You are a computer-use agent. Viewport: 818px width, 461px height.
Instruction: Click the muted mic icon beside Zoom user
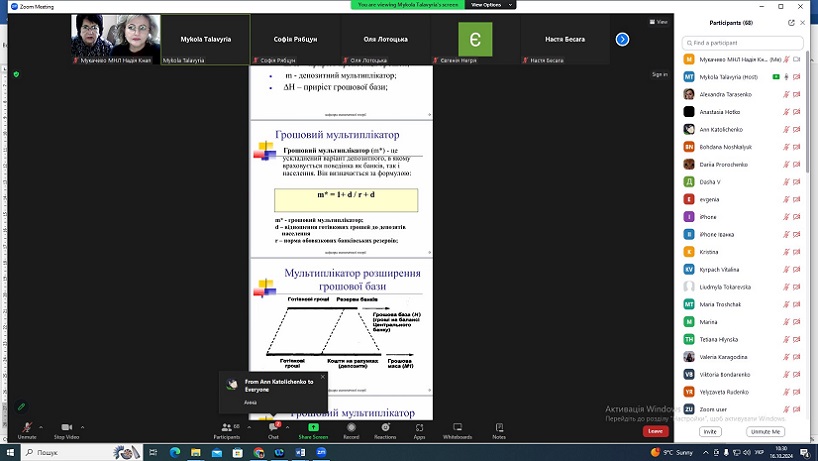(x=786, y=409)
